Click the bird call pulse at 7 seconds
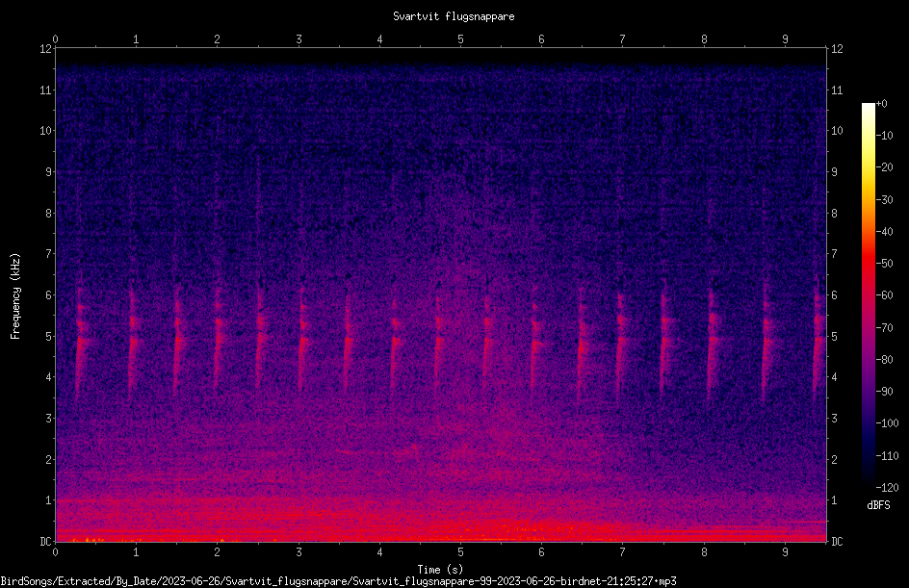Image resolution: width=909 pixels, height=588 pixels. tap(621, 342)
